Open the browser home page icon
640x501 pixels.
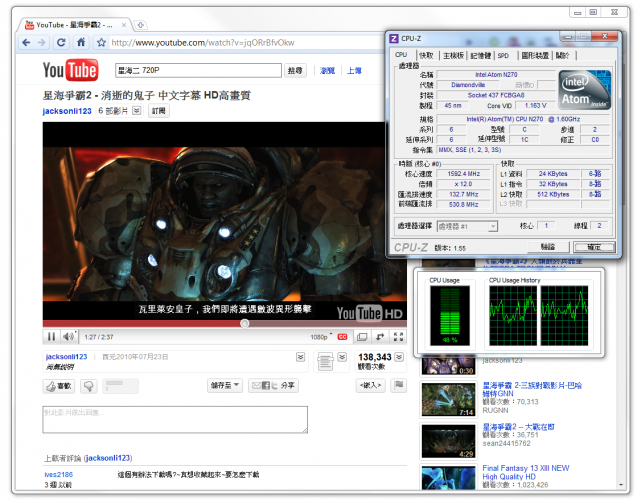[x=81, y=42]
